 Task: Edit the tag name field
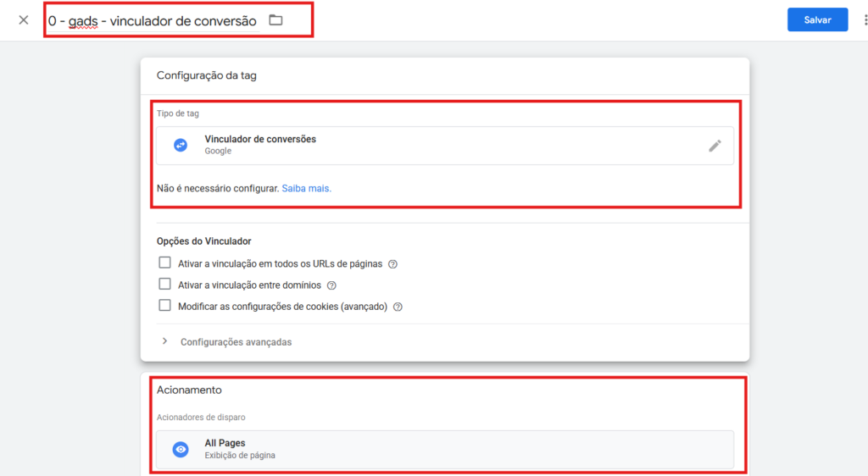click(153, 21)
